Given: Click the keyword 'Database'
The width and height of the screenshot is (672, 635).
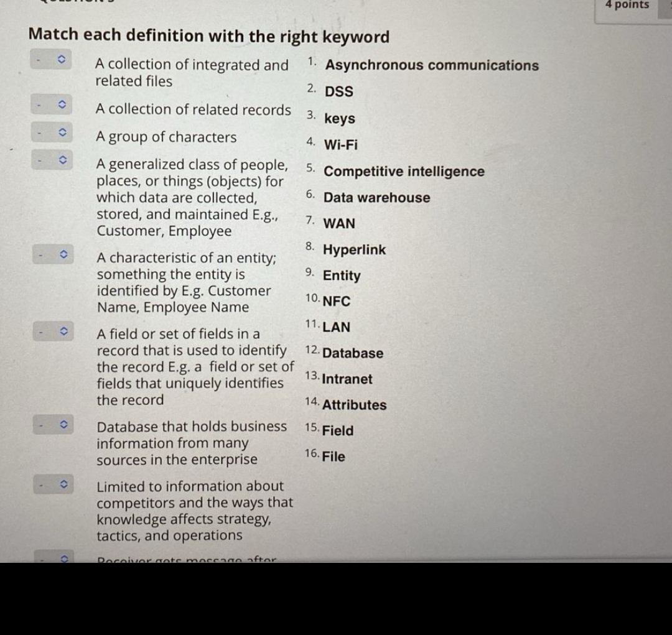Looking at the screenshot, I should coord(353,353).
